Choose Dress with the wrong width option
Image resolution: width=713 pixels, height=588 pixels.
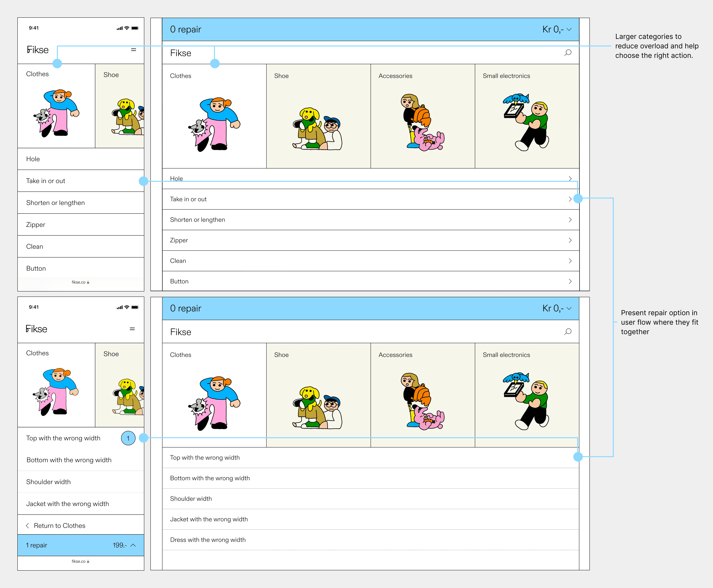coord(208,540)
